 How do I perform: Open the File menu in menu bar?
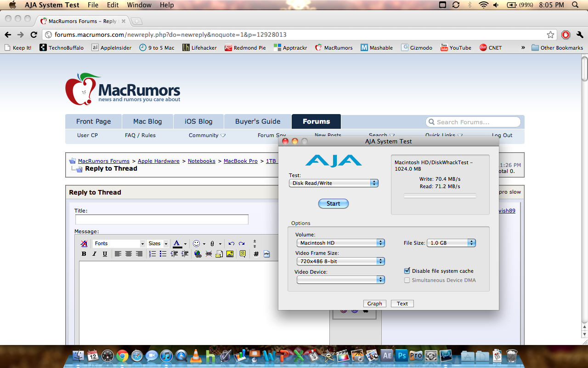93,5
